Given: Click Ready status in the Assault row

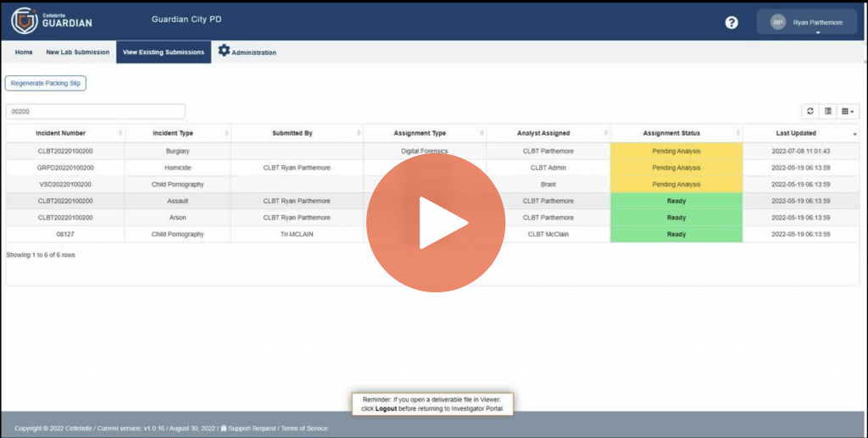Looking at the screenshot, I should pyautogui.click(x=676, y=201).
